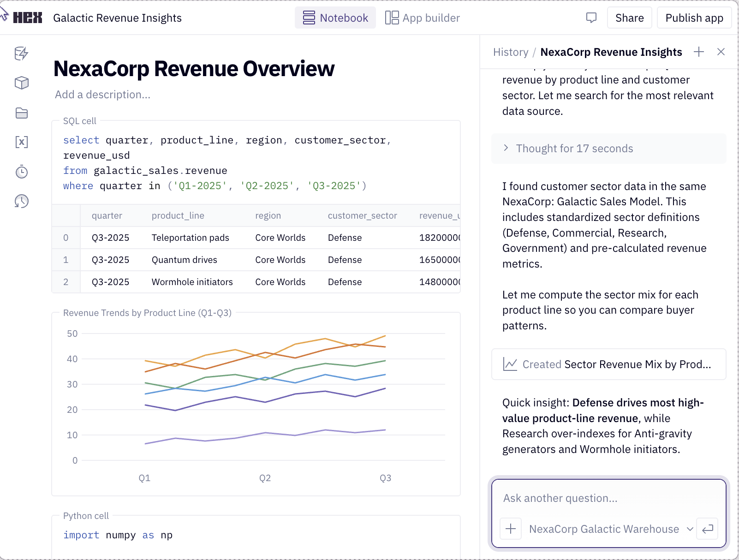Close the NexaCorp Revenue Insights panel
739x560 pixels.
[721, 52]
